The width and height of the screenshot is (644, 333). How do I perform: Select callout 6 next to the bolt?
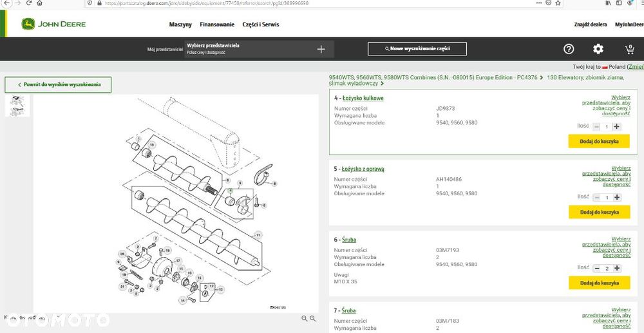point(263,205)
